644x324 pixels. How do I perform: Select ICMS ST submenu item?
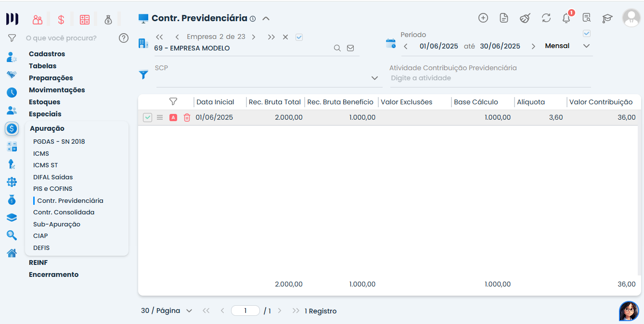(x=45, y=165)
